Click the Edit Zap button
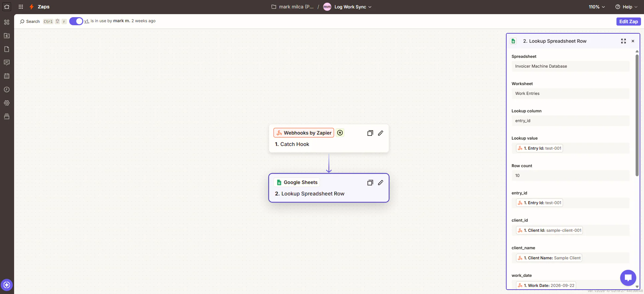Screen dimensions: 644x294 [x=629, y=22]
